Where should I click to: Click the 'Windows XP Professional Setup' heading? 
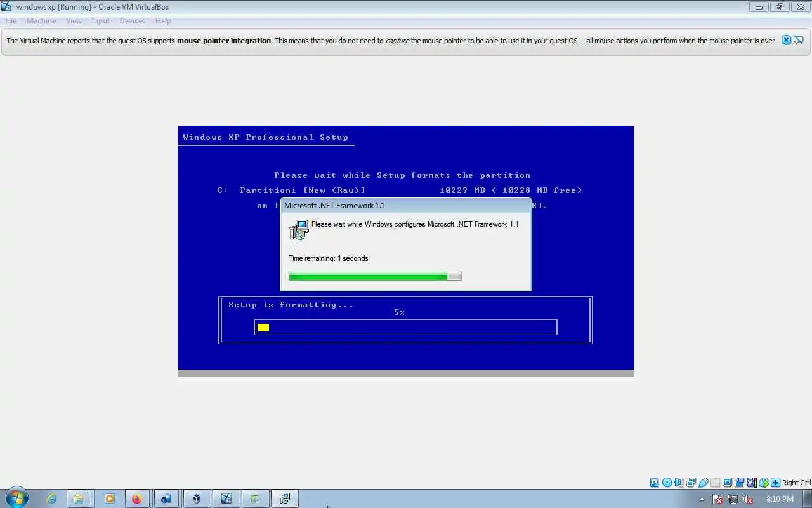pos(265,137)
